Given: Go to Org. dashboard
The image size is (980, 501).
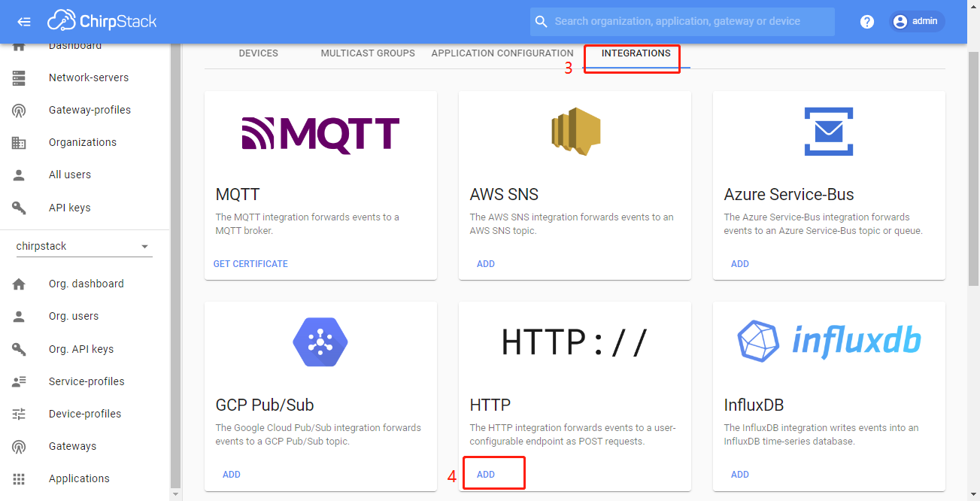Looking at the screenshot, I should pyautogui.click(x=85, y=284).
